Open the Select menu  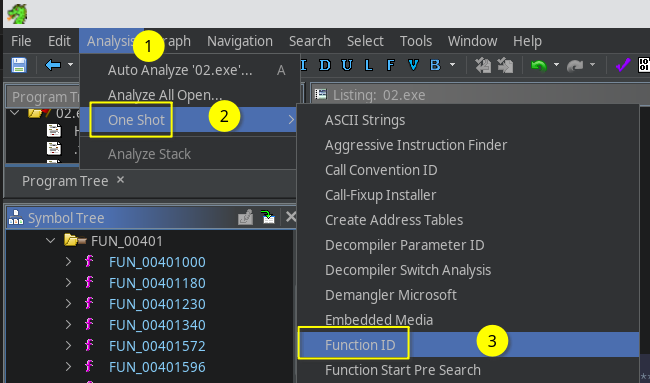click(365, 41)
